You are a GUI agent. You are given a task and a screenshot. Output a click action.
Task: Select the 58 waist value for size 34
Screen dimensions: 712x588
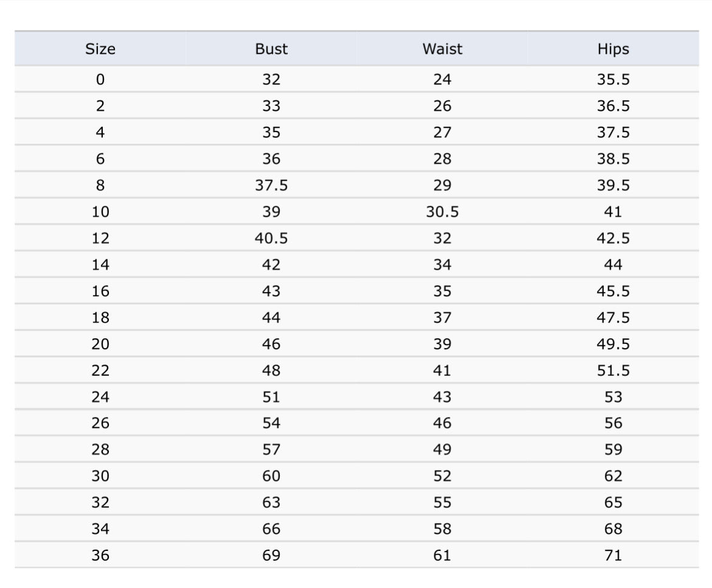442,530
